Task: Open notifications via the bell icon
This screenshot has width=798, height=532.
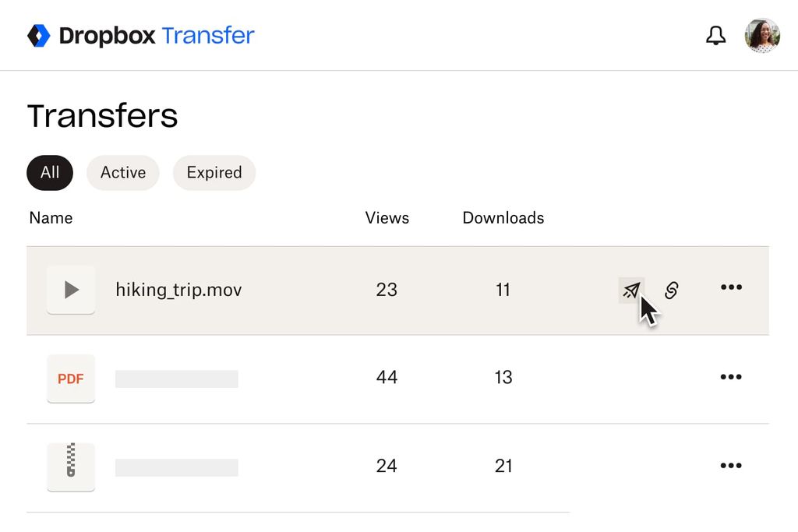Action: pyautogui.click(x=715, y=35)
